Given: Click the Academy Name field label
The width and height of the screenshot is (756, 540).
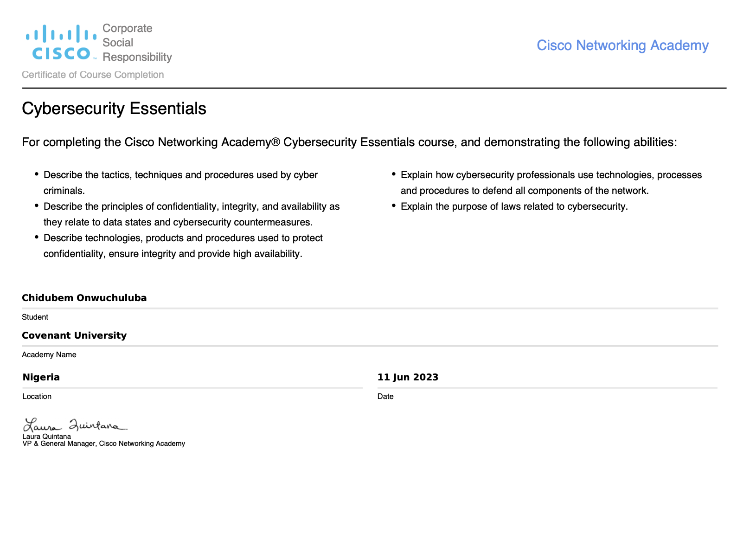Looking at the screenshot, I should pyautogui.click(x=49, y=355).
